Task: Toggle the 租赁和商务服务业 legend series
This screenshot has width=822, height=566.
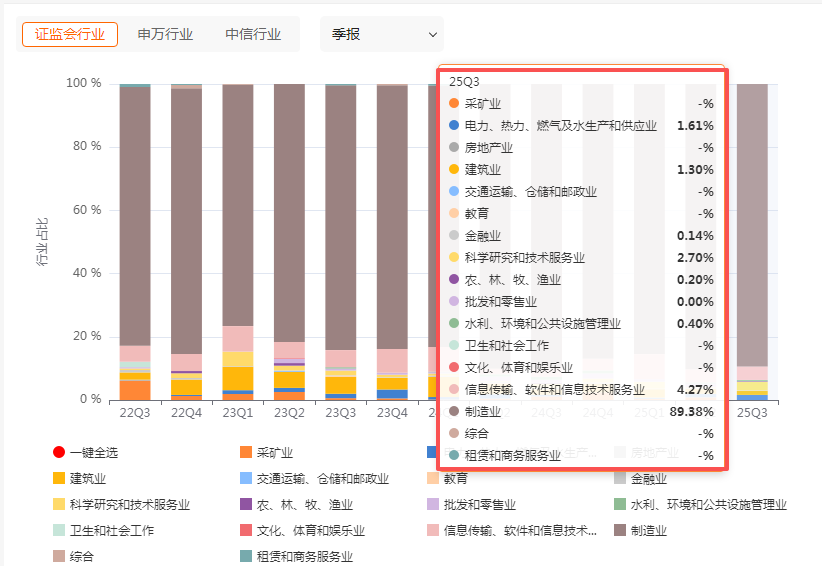Action: tap(296, 556)
